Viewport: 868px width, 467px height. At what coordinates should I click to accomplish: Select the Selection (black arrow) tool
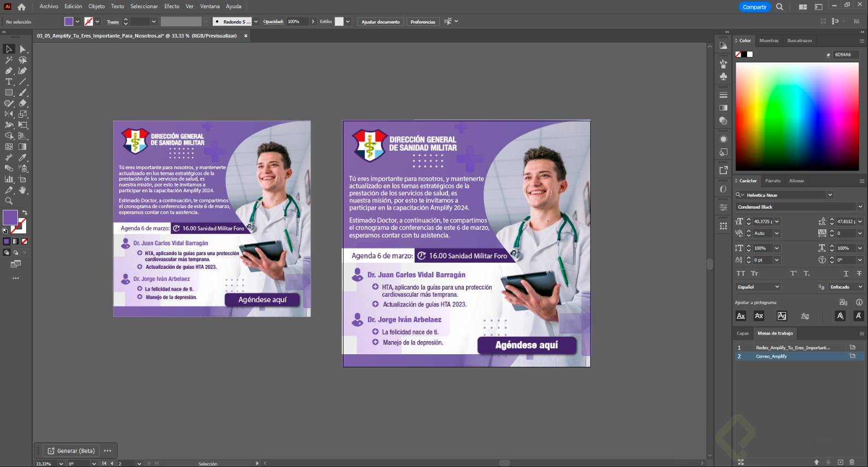coord(9,49)
